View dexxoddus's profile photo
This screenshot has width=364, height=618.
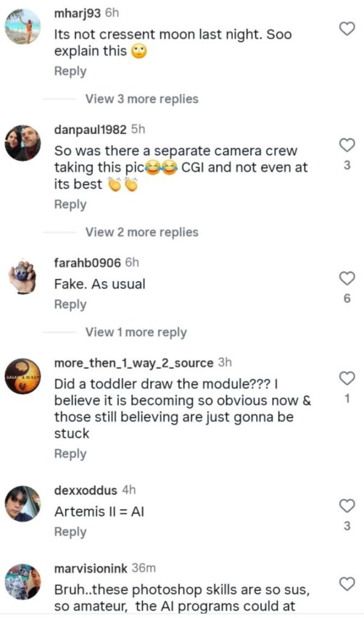[x=23, y=503]
